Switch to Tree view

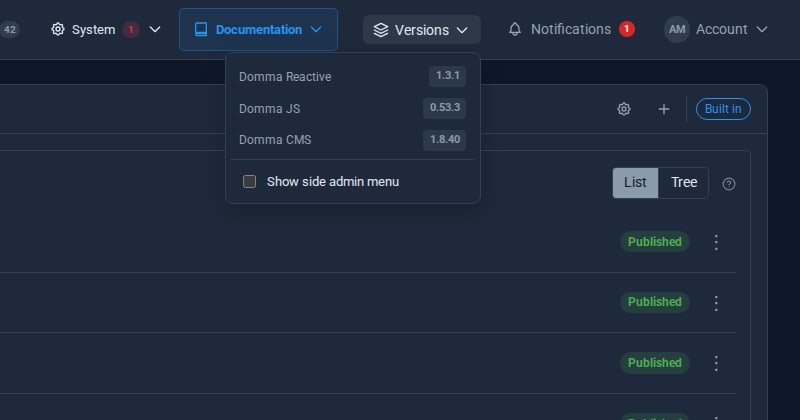click(x=684, y=182)
